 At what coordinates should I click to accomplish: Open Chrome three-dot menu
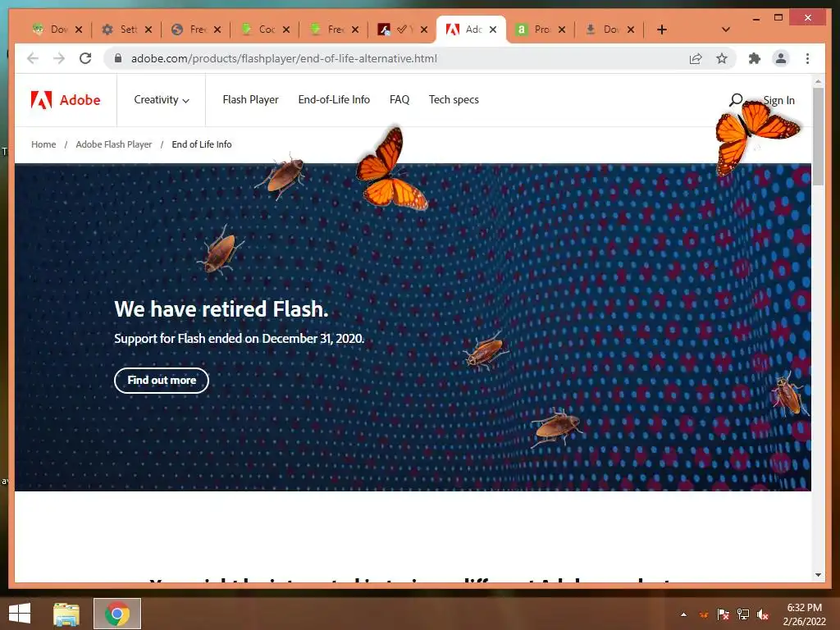click(807, 58)
